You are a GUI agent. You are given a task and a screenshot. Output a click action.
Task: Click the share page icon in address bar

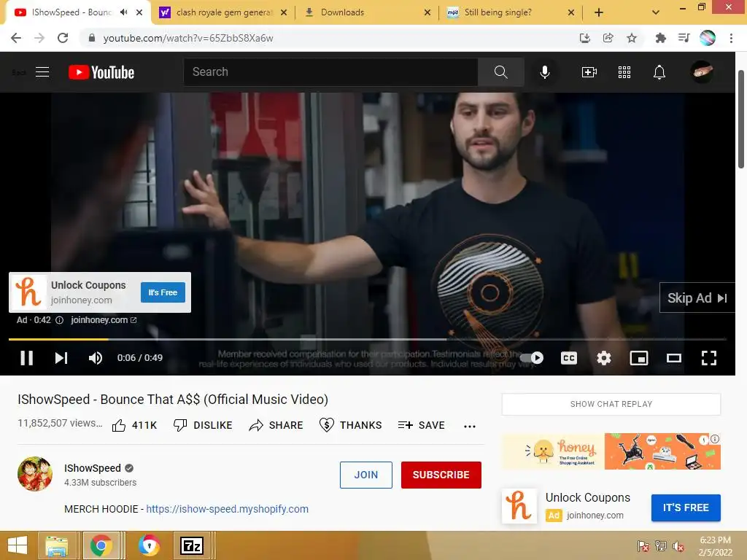608,38
